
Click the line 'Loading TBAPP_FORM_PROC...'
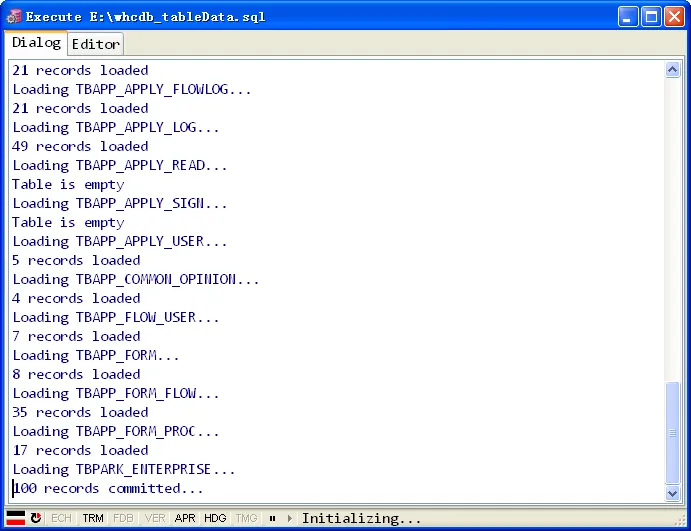[116, 431]
